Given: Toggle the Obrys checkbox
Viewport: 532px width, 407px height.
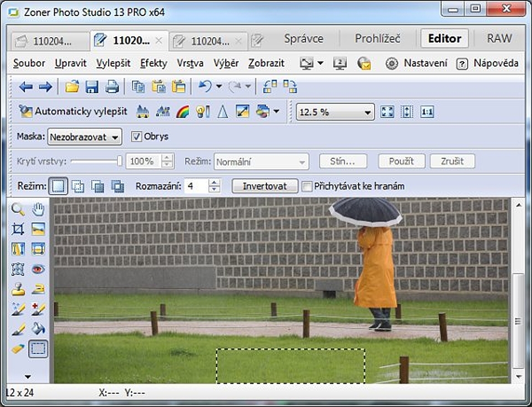Looking at the screenshot, I should [x=136, y=136].
